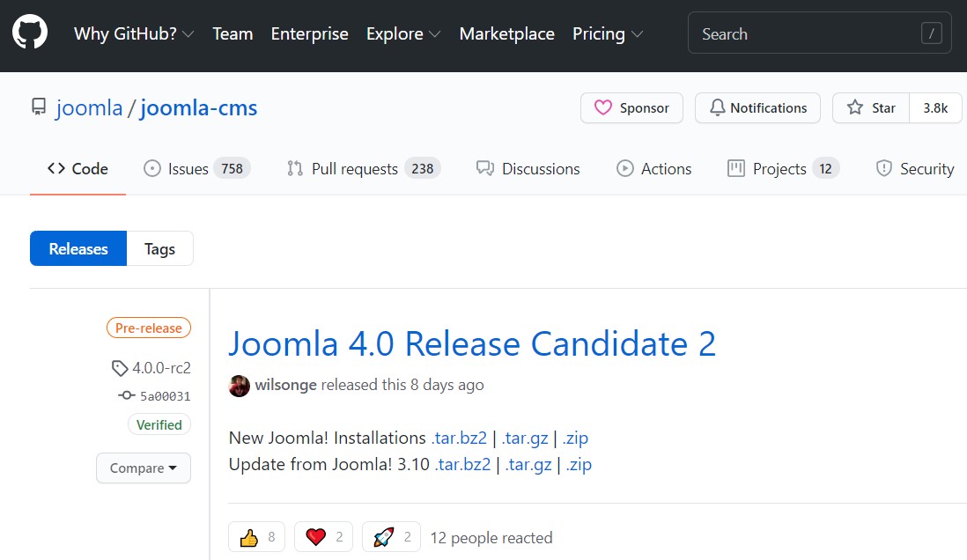The image size is (967, 560).
Task: Click the Pre-release label
Action: pos(149,328)
